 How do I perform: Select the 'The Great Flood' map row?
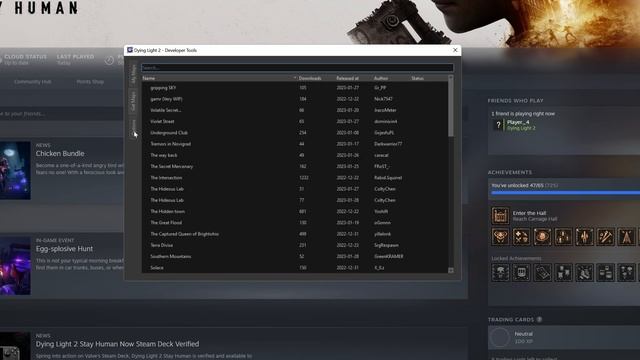click(295, 223)
